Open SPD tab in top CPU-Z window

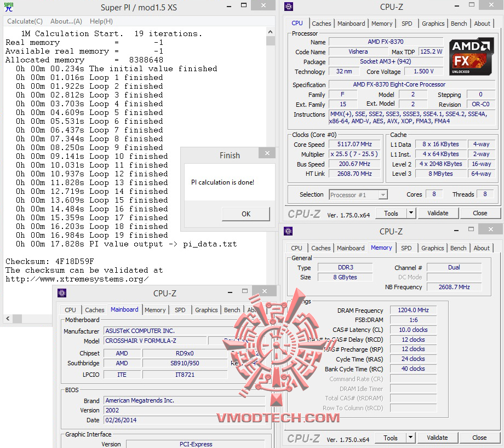pyautogui.click(x=406, y=24)
